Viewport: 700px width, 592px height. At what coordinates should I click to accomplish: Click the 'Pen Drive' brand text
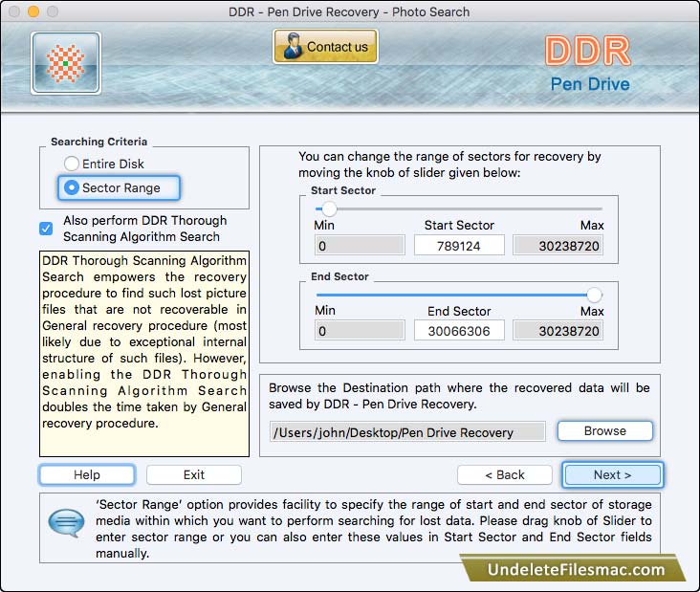coord(590,84)
